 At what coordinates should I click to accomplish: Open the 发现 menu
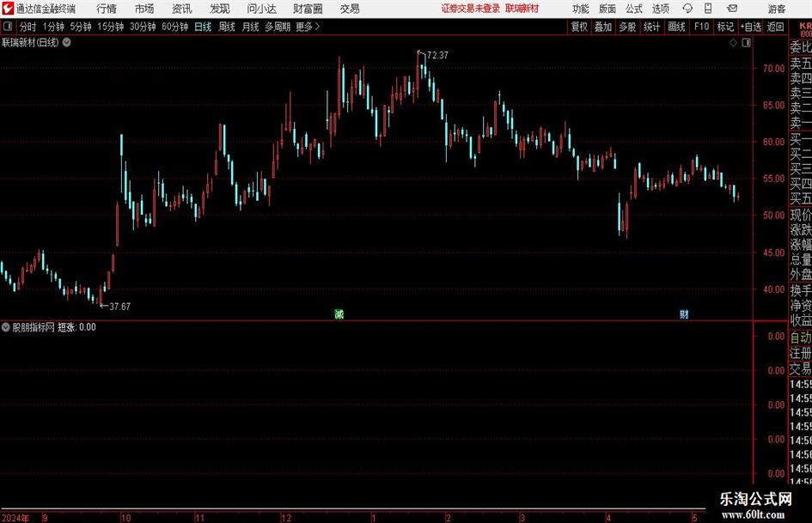point(220,9)
